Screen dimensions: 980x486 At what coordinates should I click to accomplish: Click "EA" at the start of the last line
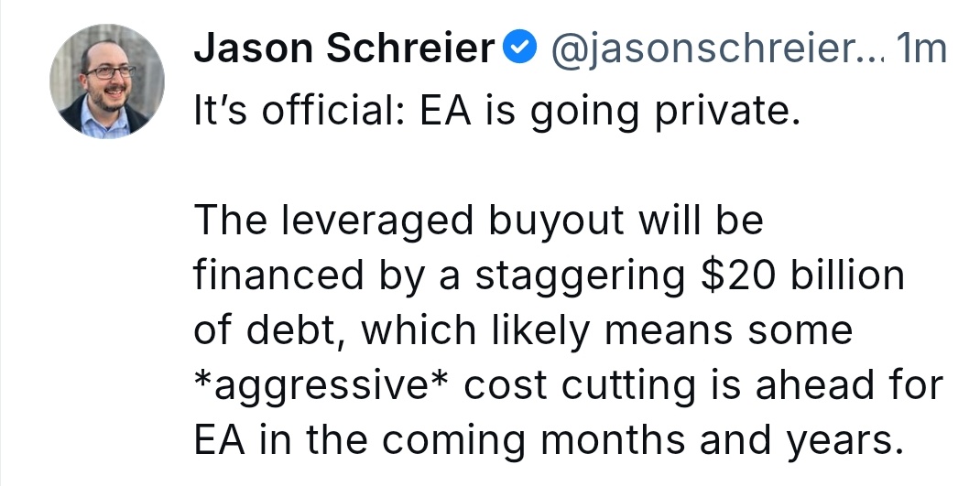click(216, 441)
